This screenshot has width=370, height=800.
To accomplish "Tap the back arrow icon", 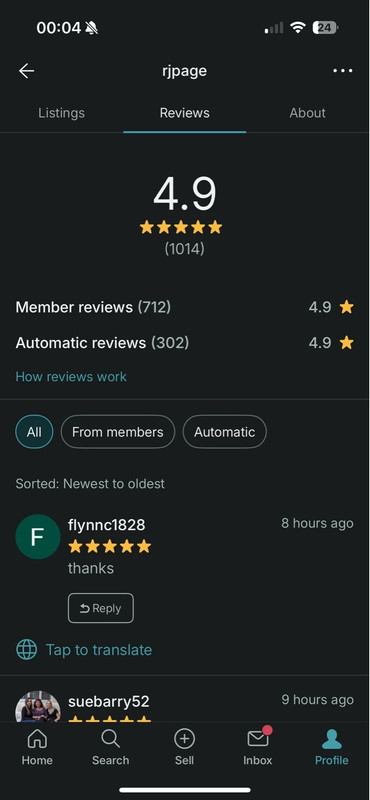I will click(x=27, y=71).
